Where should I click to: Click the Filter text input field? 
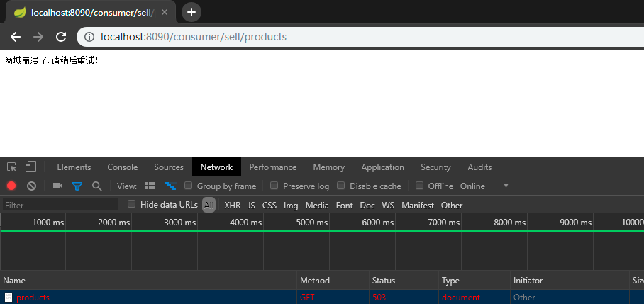[60, 205]
